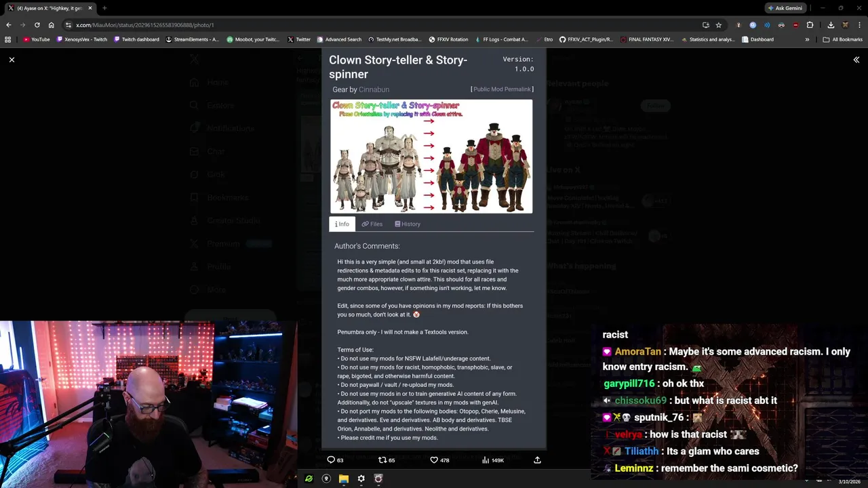Reload the page with refresh icon
868x488 pixels.
37,25
